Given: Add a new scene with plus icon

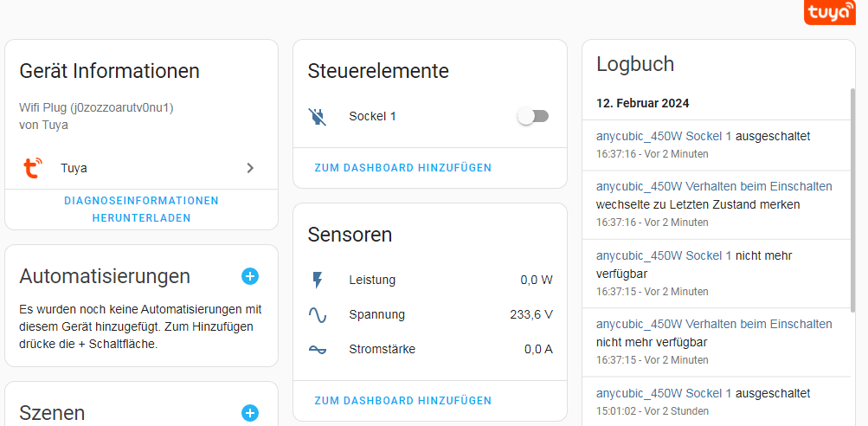Looking at the screenshot, I should [249, 413].
